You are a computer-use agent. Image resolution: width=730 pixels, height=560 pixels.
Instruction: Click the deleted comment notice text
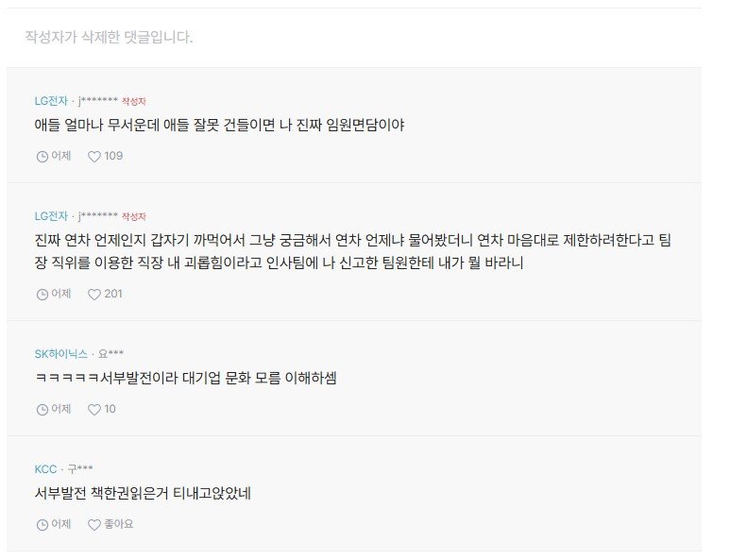pos(110,38)
